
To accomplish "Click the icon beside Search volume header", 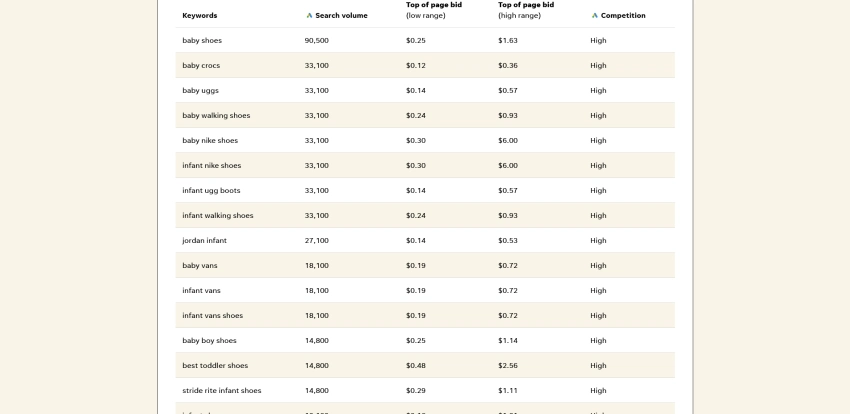I will point(309,16).
